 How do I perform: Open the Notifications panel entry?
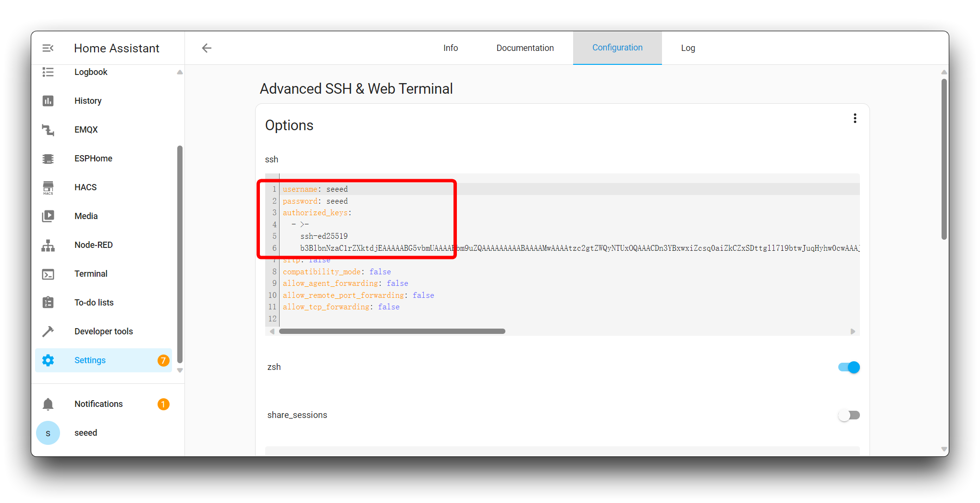click(x=103, y=404)
